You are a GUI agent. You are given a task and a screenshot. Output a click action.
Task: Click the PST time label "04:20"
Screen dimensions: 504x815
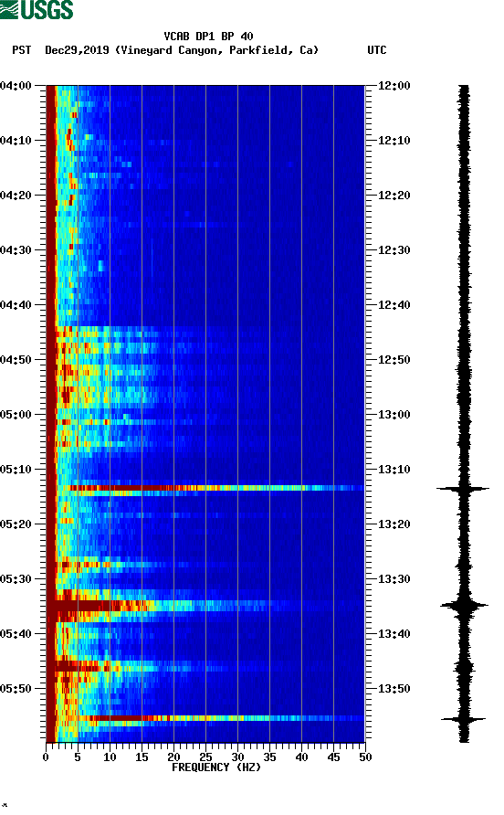[x=16, y=196]
